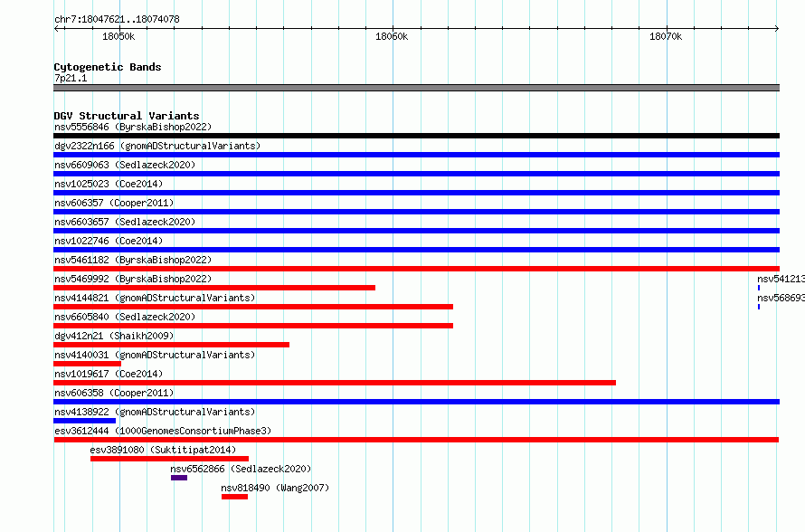
Task: Click the red nsv6605840 variant bar
Action: (253, 326)
